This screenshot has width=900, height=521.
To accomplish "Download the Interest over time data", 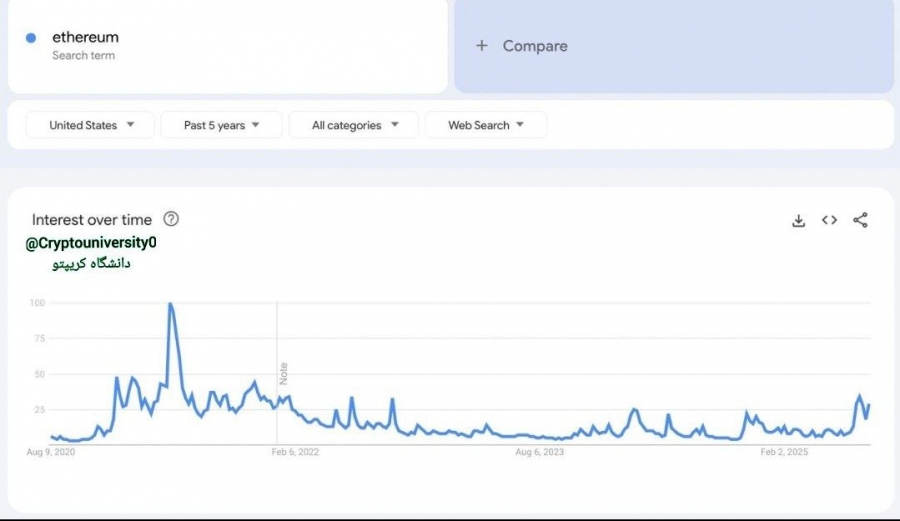I will click(798, 220).
